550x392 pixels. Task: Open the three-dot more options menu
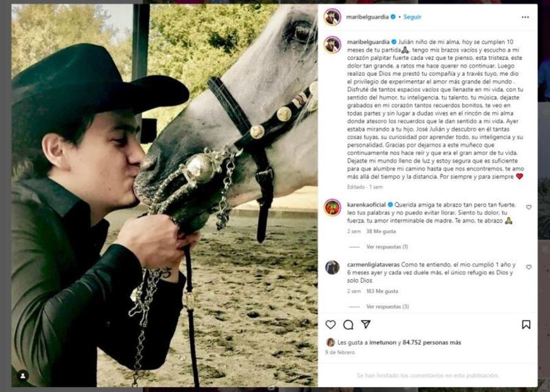point(525,17)
